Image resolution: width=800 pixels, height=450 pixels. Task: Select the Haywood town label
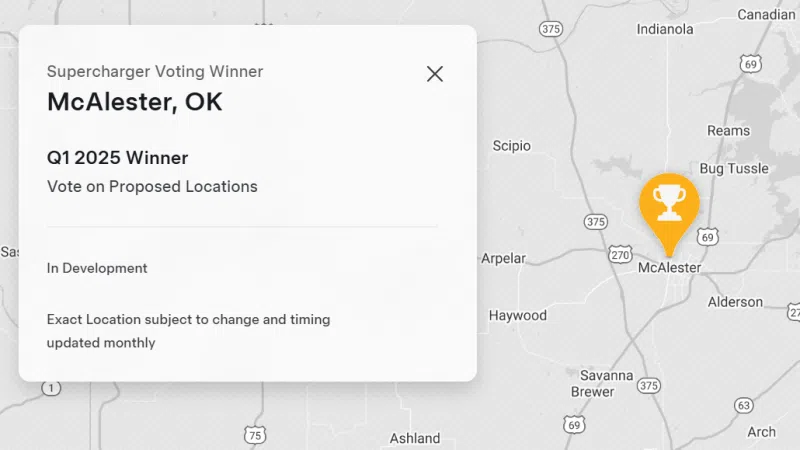[x=517, y=316]
